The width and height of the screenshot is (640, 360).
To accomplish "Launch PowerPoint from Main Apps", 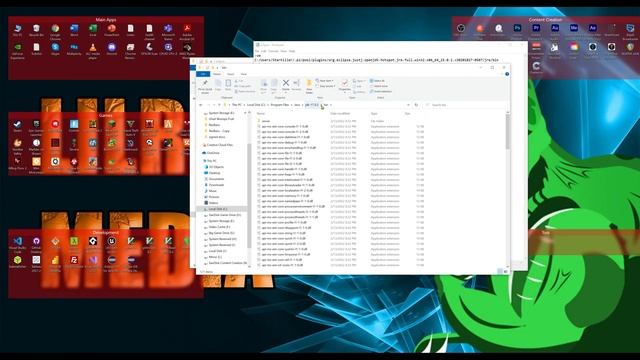I will pyautogui.click(x=111, y=30).
